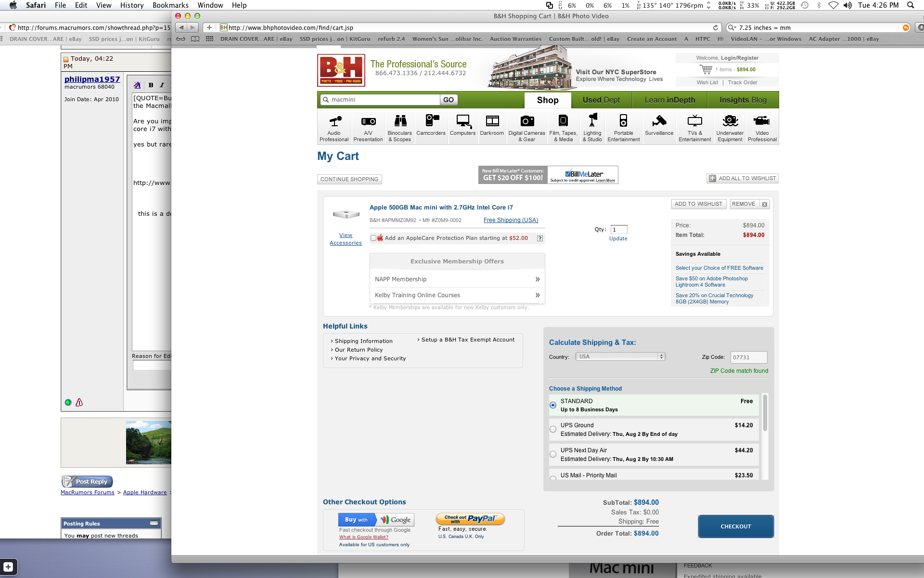Click Free Shipping (USA) link

click(511, 220)
